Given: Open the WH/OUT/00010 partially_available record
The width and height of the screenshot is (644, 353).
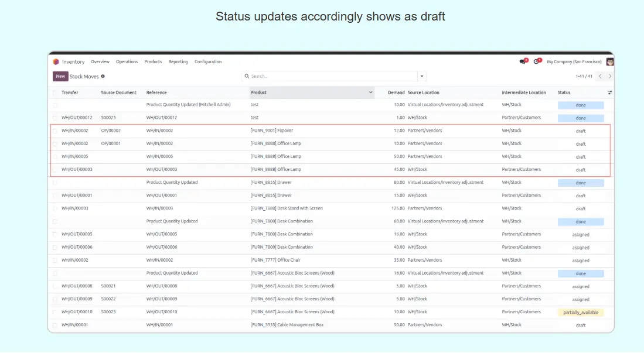Looking at the screenshot, I should point(580,312).
